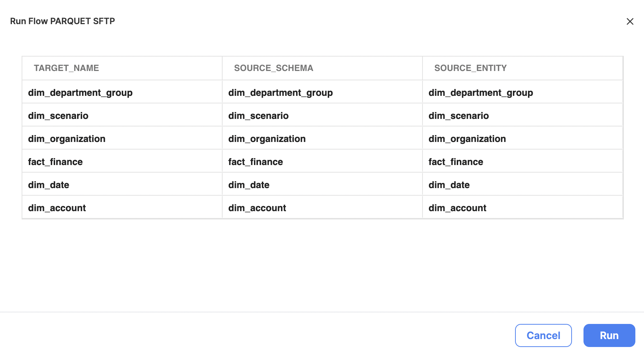This screenshot has width=644, height=356.
Task: Click dim_date under SOURCE_ENTITY
Action: point(449,185)
